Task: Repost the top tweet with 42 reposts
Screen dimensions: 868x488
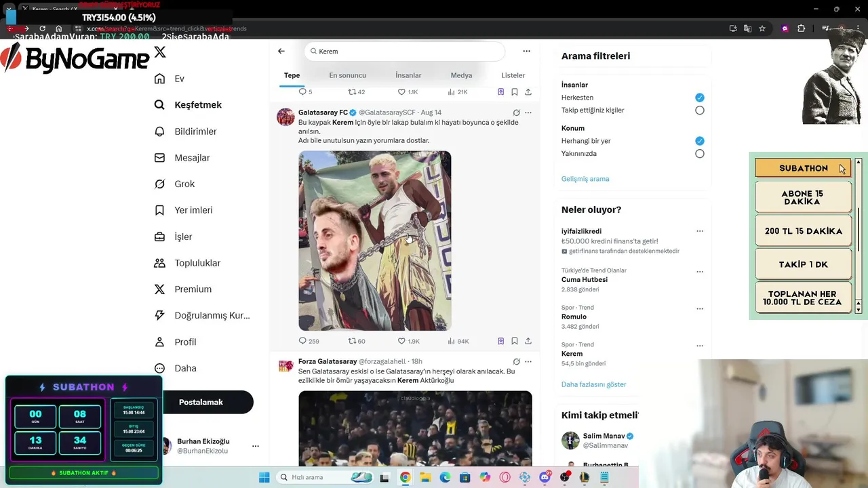Action: (357, 91)
